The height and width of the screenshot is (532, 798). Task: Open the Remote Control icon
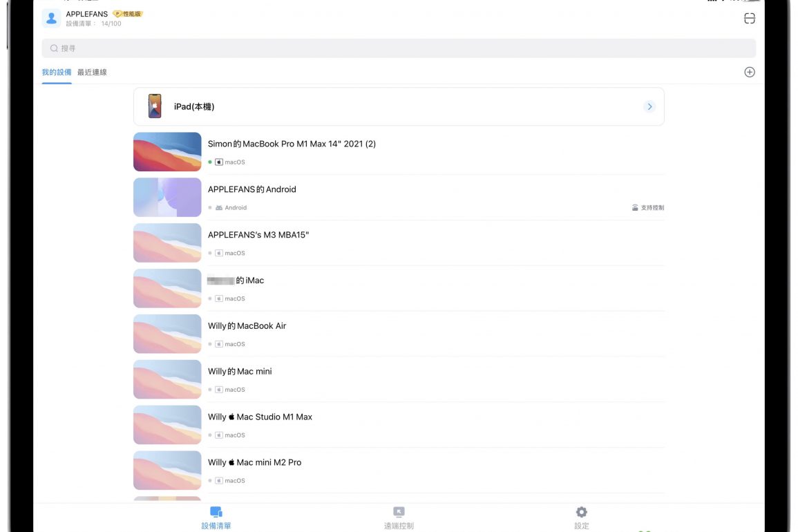(399, 512)
